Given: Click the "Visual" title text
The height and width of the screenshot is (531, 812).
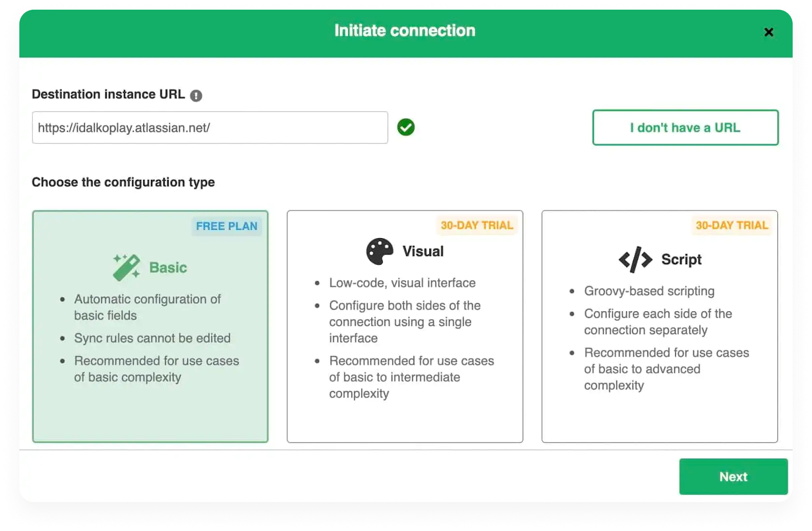Looking at the screenshot, I should (423, 251).
